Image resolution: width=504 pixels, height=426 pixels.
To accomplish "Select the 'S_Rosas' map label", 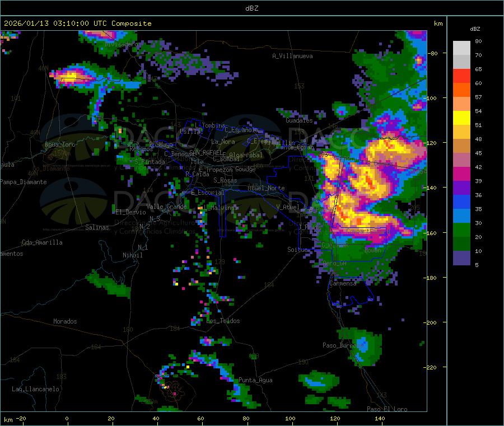I will [x=225, y=181].
